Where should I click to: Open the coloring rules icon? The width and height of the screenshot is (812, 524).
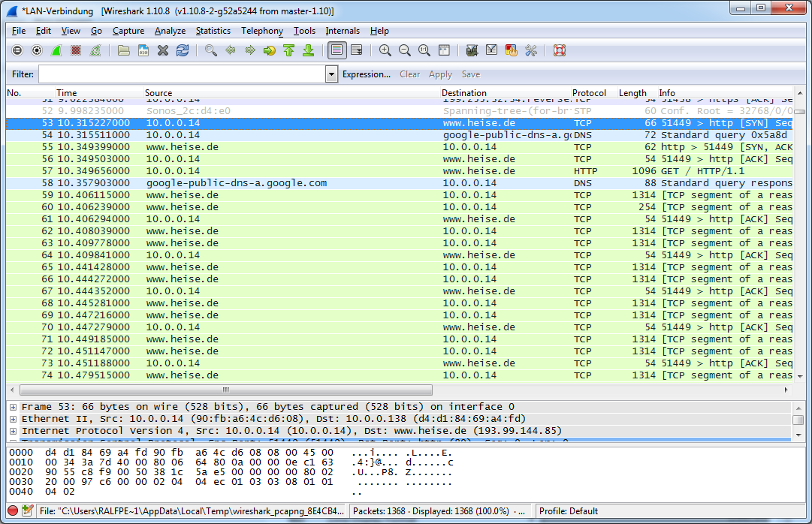(512, 50)
